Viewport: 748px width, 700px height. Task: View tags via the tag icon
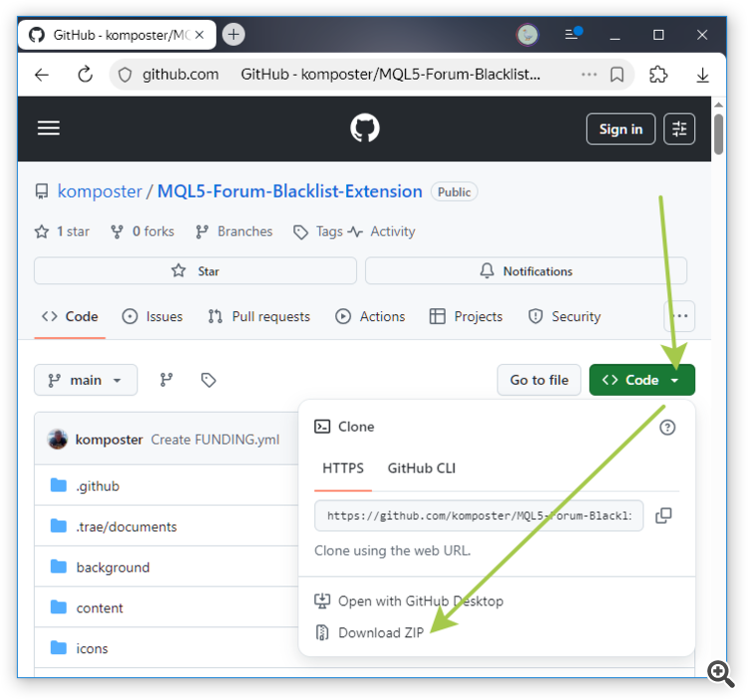[x=208, y=380]
